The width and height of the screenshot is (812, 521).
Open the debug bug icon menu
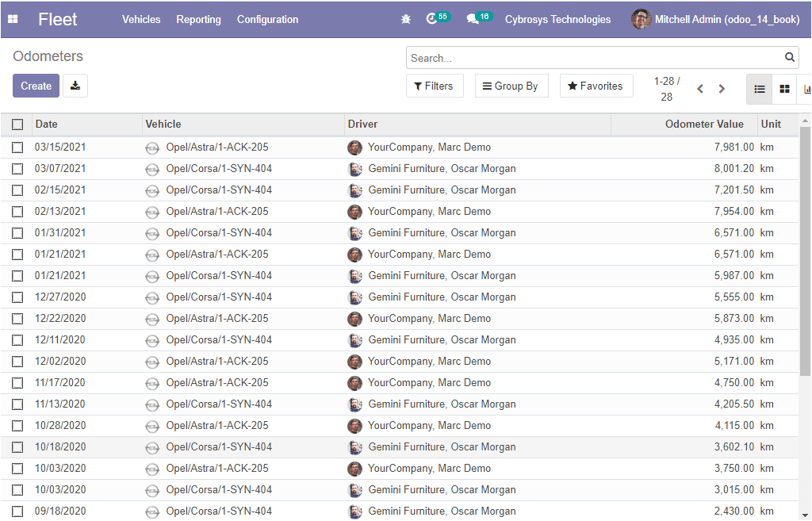(406, 19)
